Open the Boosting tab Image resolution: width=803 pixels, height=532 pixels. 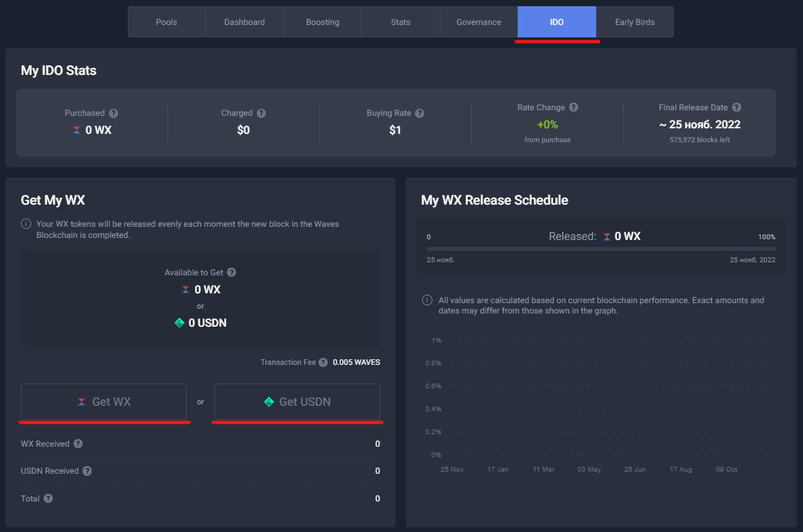323,22
